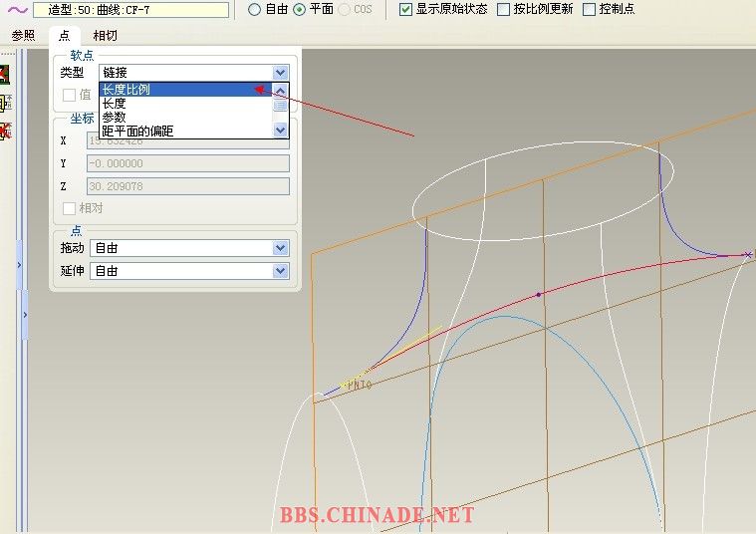Open the 参照 tab
The height and width of the screenshot is (534, 756).
(x=23, y=35)
